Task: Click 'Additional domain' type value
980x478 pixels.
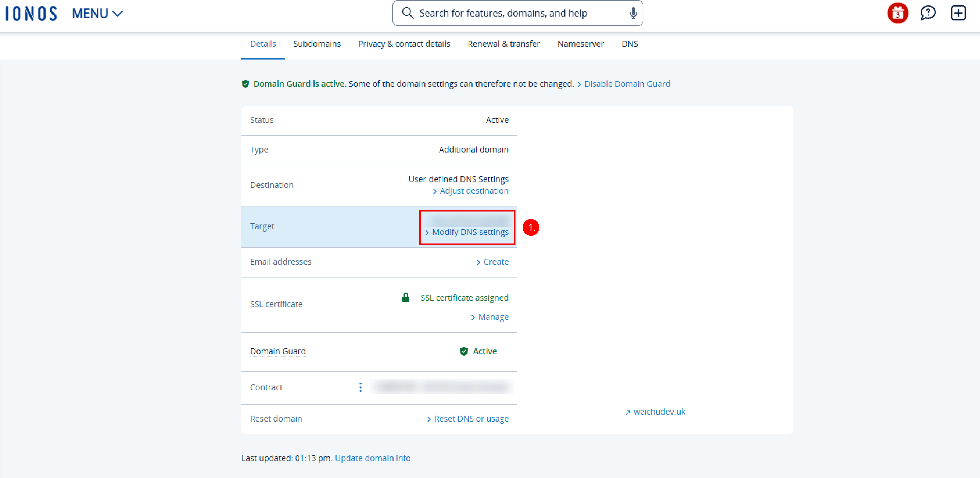Action: [x=473, y=149]
